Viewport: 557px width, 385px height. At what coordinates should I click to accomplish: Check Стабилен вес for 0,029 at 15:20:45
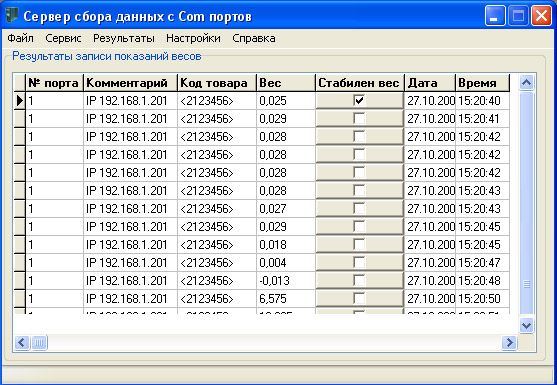tap(359, 227)
